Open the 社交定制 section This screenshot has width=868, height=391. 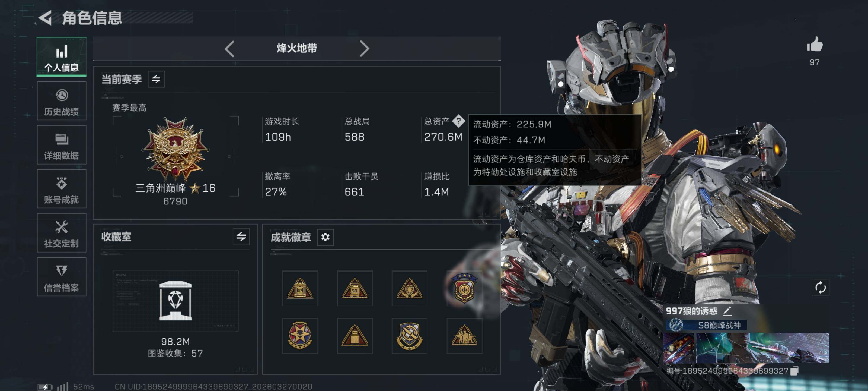click(x=62, y=233)
